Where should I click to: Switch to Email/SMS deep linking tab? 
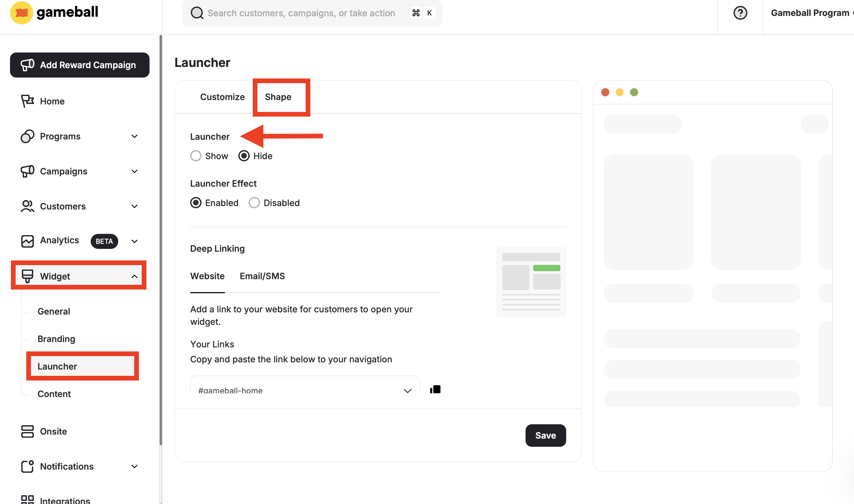pyautogui.click(x=262, y=276)
